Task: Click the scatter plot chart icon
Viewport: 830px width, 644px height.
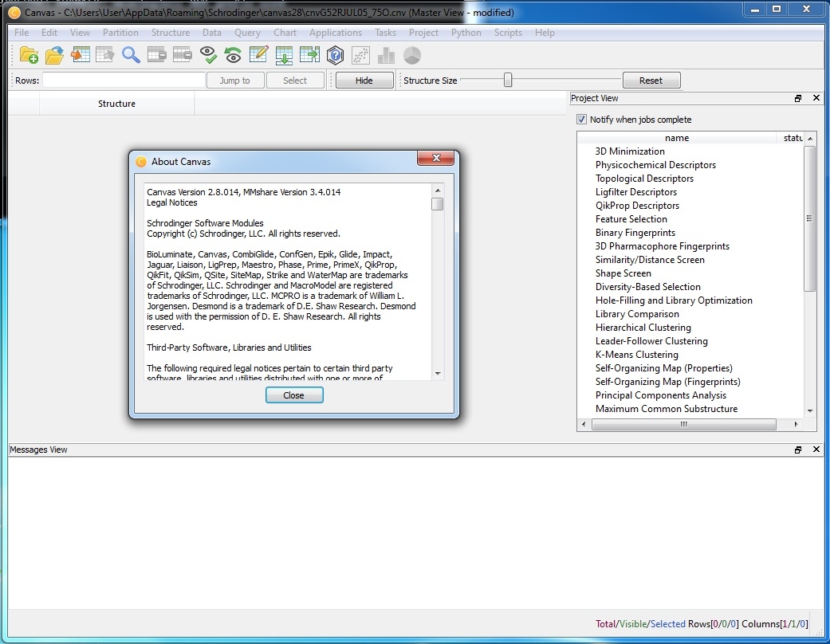Action: (360, 55)
